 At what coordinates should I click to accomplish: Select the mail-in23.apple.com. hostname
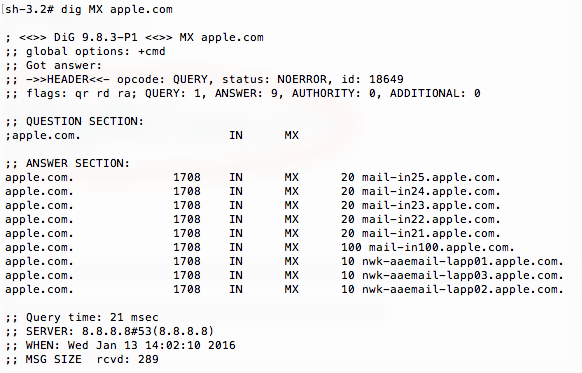point(431,206)
